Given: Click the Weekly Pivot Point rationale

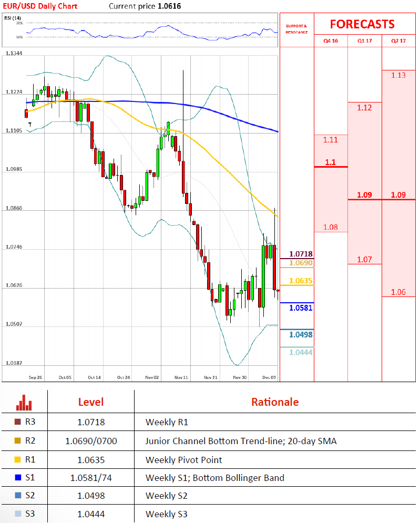Looking at the screenshot, I should (x=184, y=460).
